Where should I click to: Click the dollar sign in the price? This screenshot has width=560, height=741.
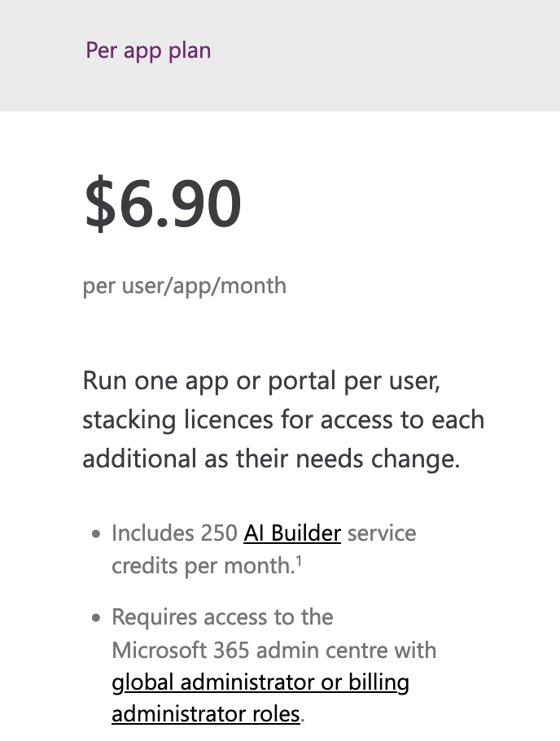point(100,204)
